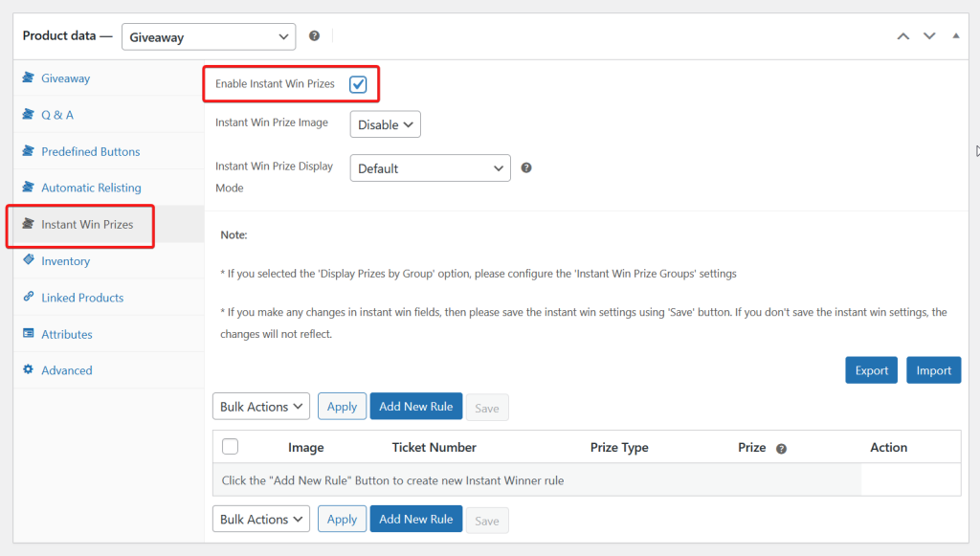The width and height of the screenshot is (980, 556).
Task: Open the Automatic Relisting tab
Action: point(91,188)
